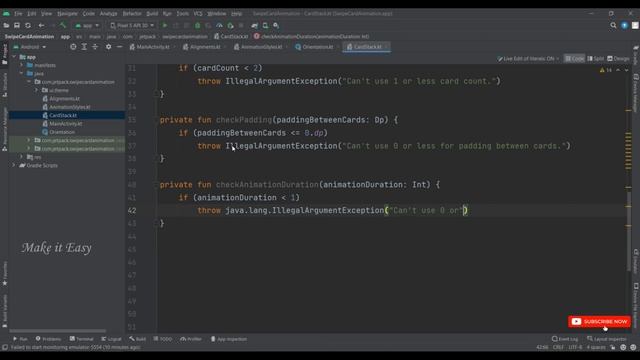
Task: Expand the manifests folder
Action: pyautogui.click(x=22, y=65)
